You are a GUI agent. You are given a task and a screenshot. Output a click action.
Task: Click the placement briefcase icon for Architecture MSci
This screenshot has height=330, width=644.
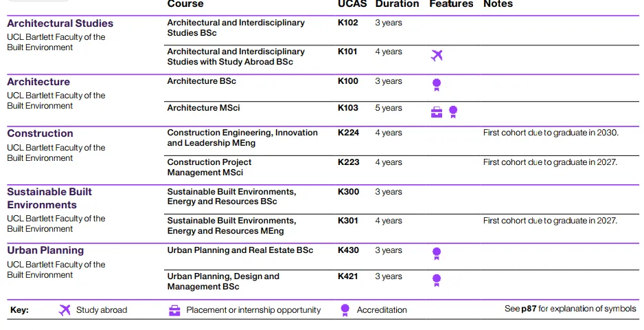point(437,112)
